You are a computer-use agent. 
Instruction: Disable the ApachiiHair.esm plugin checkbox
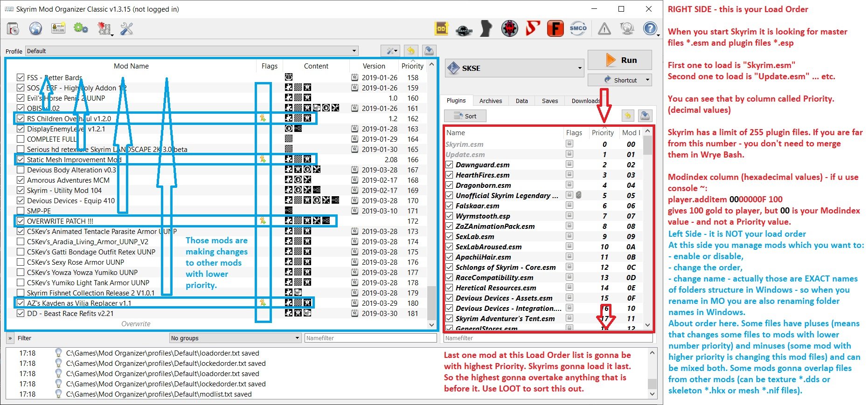(x=449, y=257)
